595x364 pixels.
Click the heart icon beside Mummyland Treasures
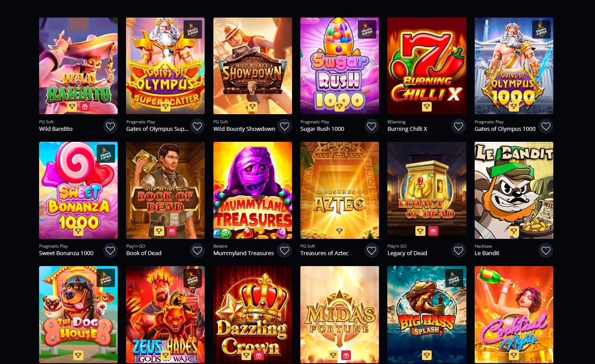pyautogui.click(x=285, y=251)
